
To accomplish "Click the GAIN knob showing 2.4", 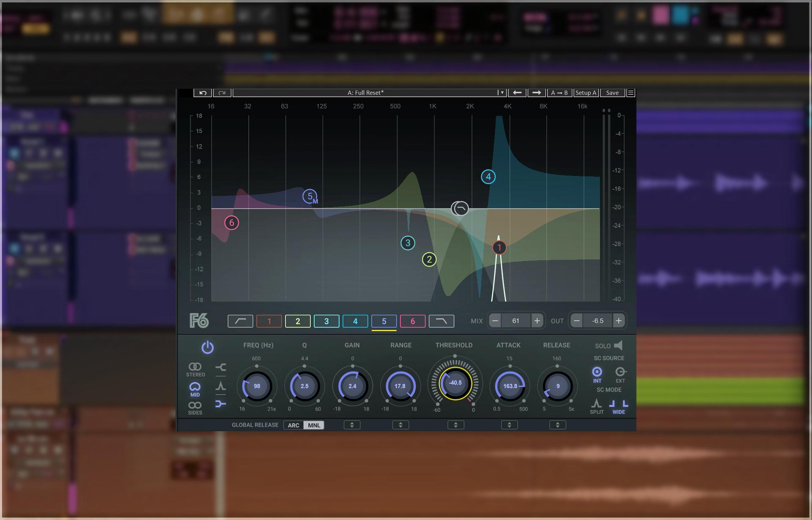I will click(352, 386).
